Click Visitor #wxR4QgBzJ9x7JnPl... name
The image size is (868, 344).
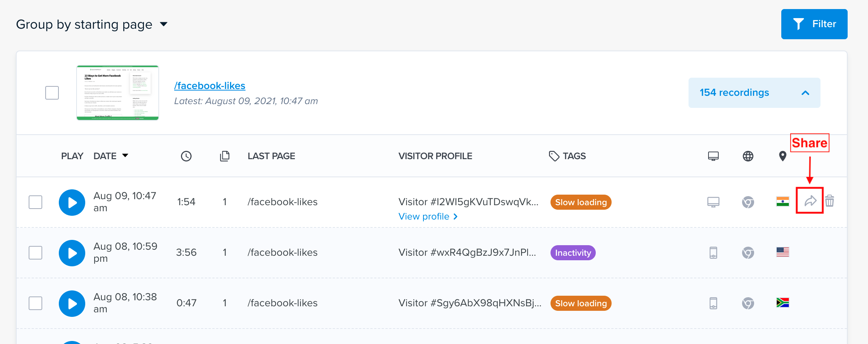click(x=467, y=253)
